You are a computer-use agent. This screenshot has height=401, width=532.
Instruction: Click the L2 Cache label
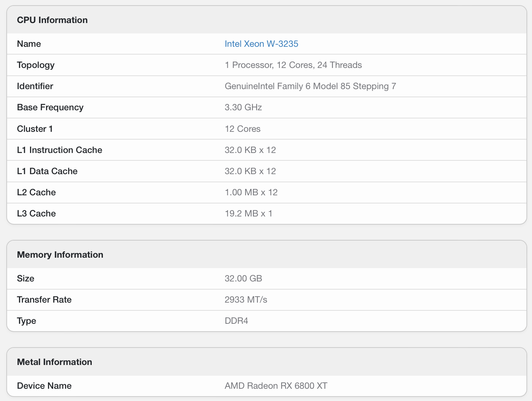[x=36, y=192]
